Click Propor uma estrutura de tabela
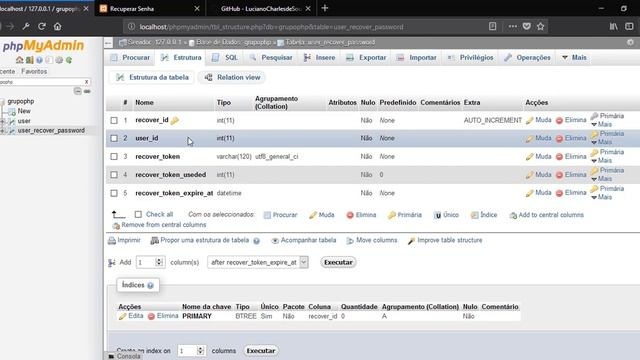 pos(200,240)
